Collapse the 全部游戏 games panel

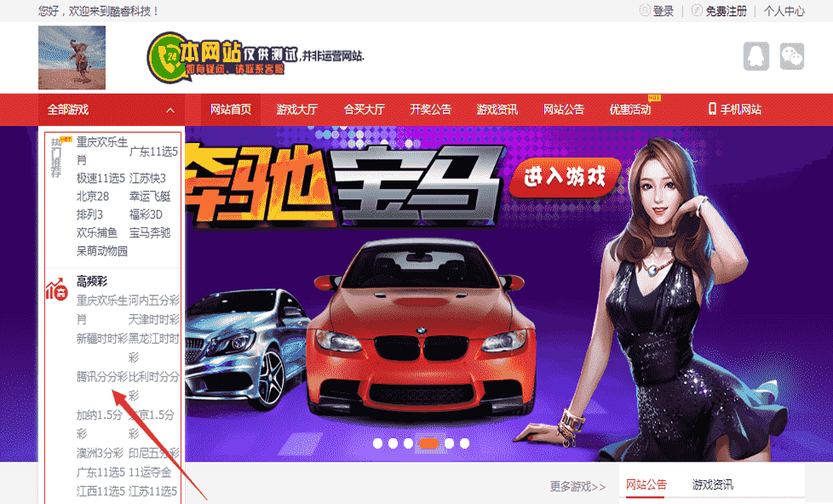click(x=169, y=109)
